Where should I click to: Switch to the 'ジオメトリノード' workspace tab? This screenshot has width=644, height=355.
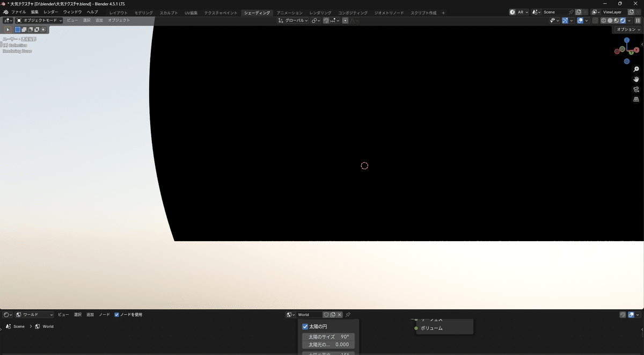click(x=389, y=12)
